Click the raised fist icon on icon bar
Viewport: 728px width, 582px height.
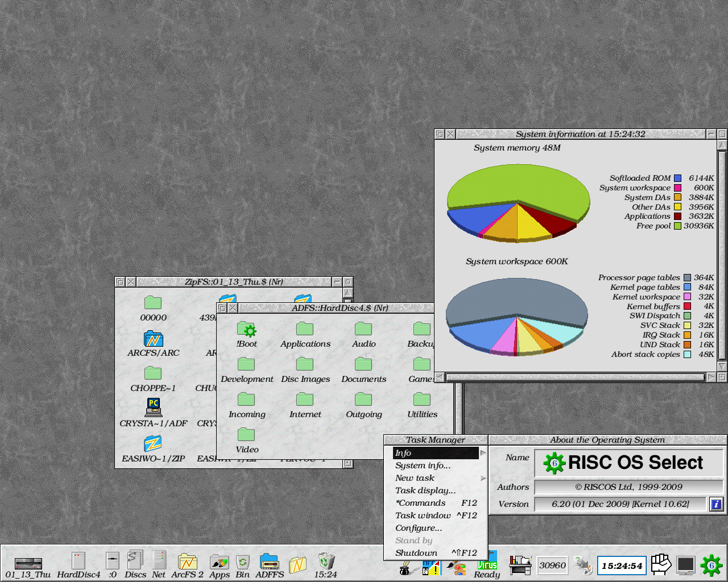point(661,564)
